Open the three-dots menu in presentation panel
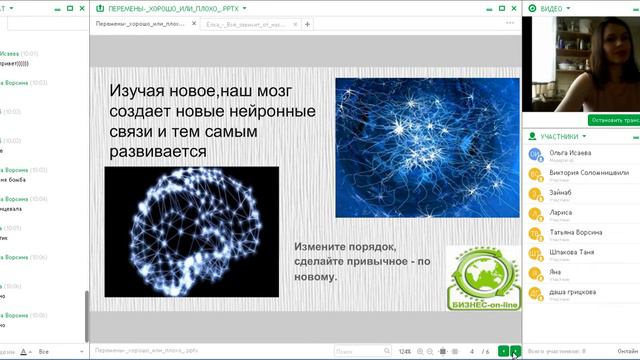Screen dimensions: 640x360 pos(510,23)
